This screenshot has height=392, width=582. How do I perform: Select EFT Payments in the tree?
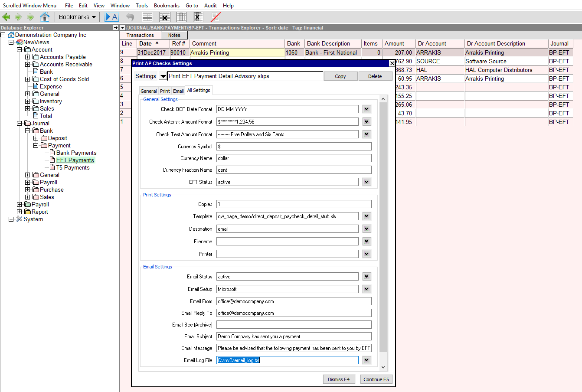[x=75, y=160]
